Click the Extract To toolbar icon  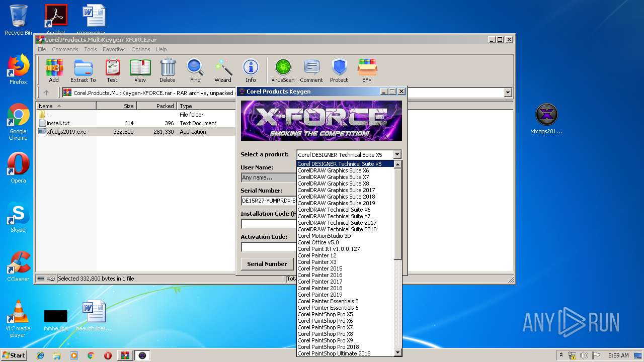coord(83,70)
